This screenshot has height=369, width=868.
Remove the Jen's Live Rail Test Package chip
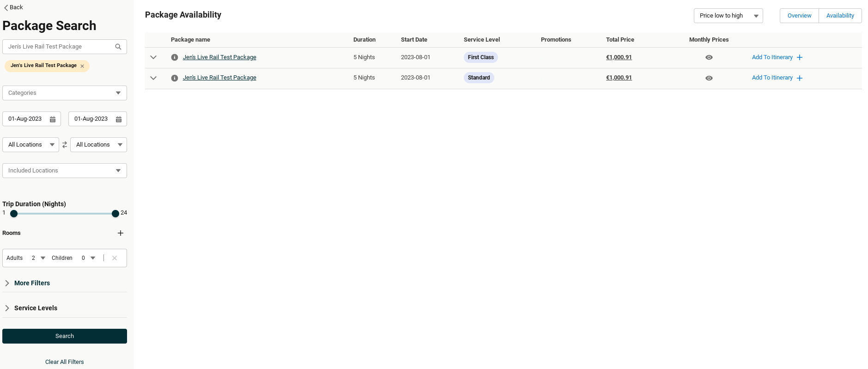pyautogui.click(x=82, y=66)
